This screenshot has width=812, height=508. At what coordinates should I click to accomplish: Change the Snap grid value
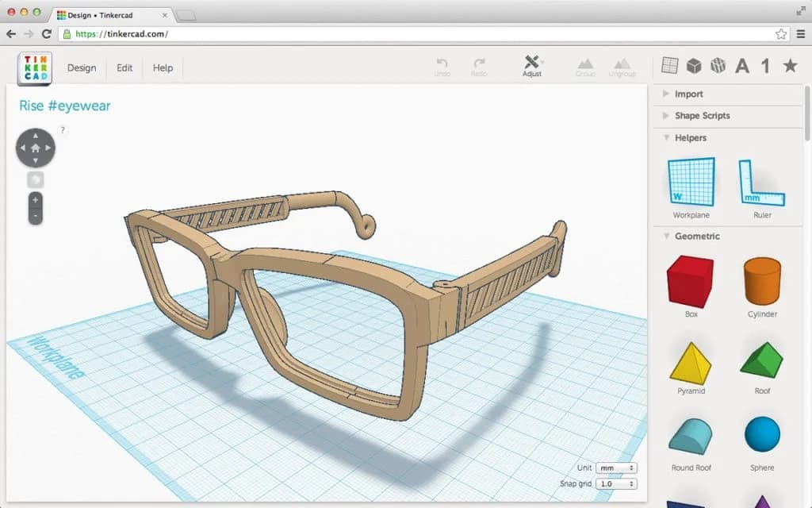coord(616,483)
